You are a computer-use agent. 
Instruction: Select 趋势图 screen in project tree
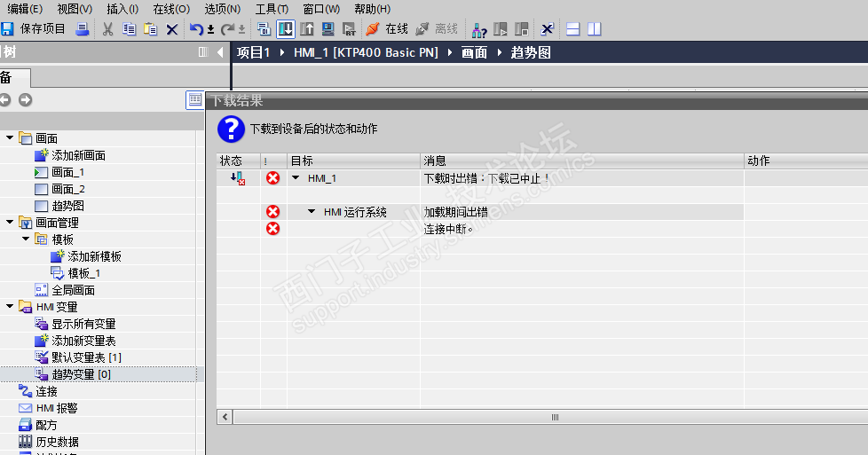click(67, 206)
